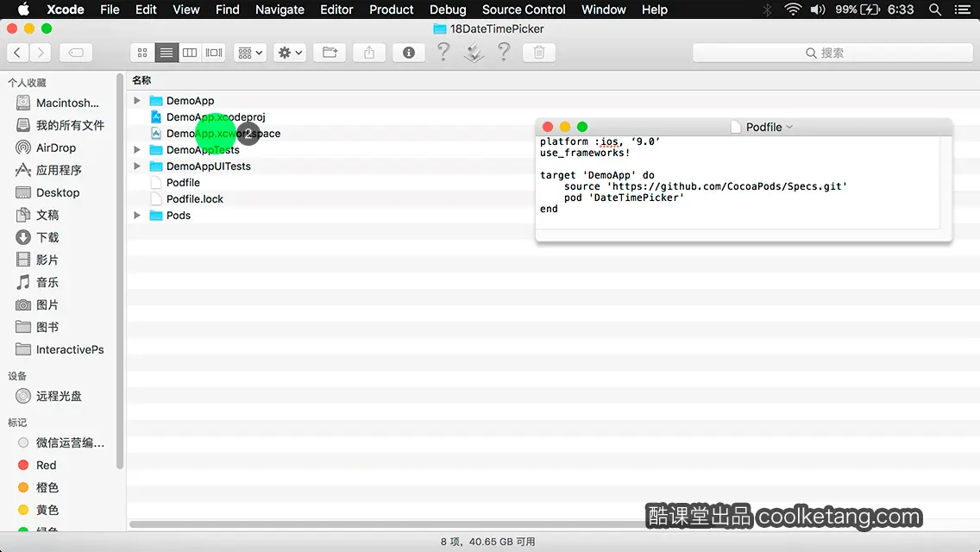The width and height of the screenshot is (980, 552).
Task: Open 我的所有文件 in sidebar
Action: pyautogui.click(x=60, y=125)
